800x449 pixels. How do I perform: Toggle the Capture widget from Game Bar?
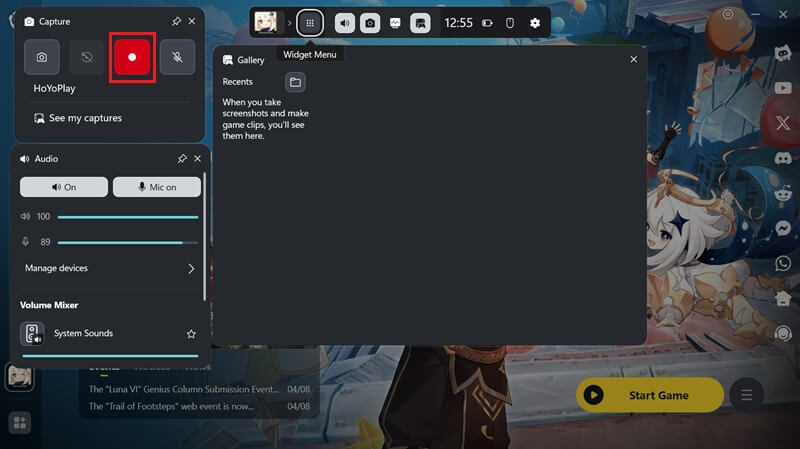coord(370,23)
